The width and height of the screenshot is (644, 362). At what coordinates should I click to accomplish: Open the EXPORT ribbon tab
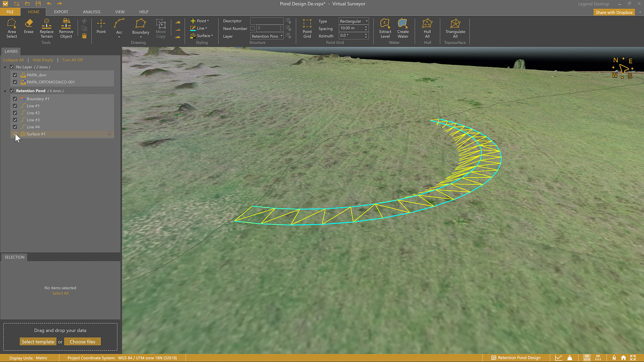pyautogui.click(x=61, y=12)
